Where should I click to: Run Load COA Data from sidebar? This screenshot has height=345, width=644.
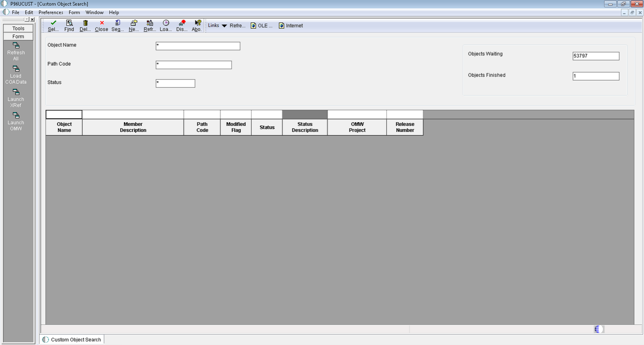[x=16, y=75]
